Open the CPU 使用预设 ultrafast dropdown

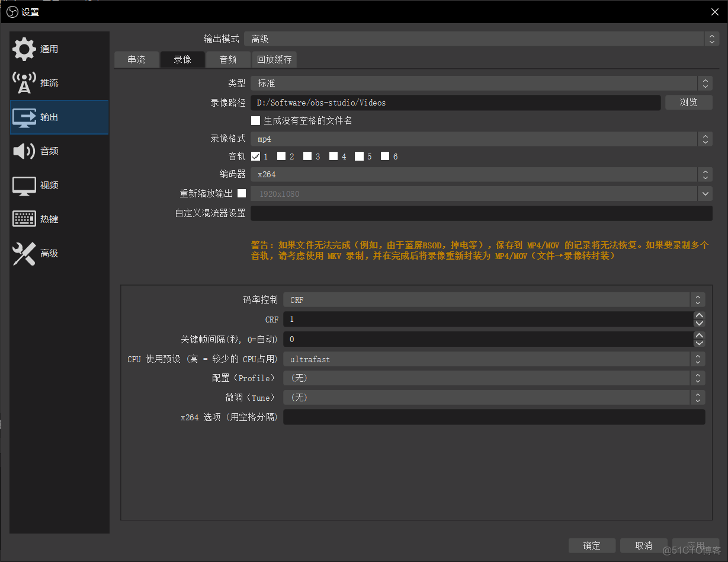(x=494, y=359)
